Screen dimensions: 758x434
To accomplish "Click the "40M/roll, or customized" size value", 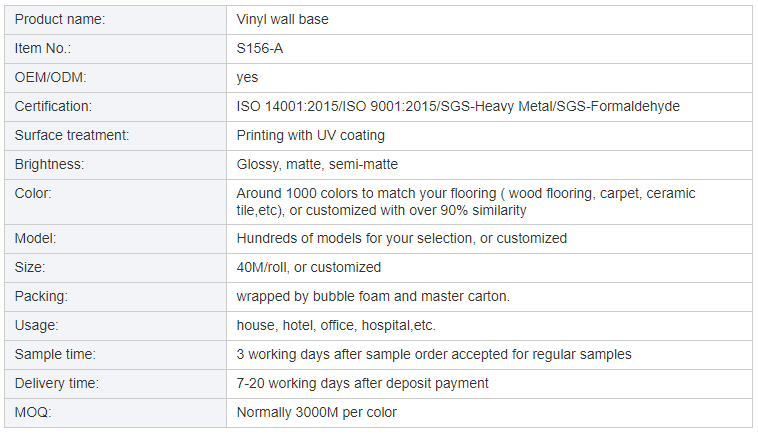I will click(x=308, y=267).
